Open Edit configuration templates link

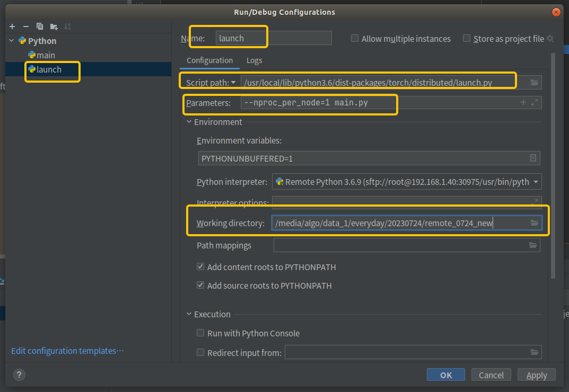(67, 351)
